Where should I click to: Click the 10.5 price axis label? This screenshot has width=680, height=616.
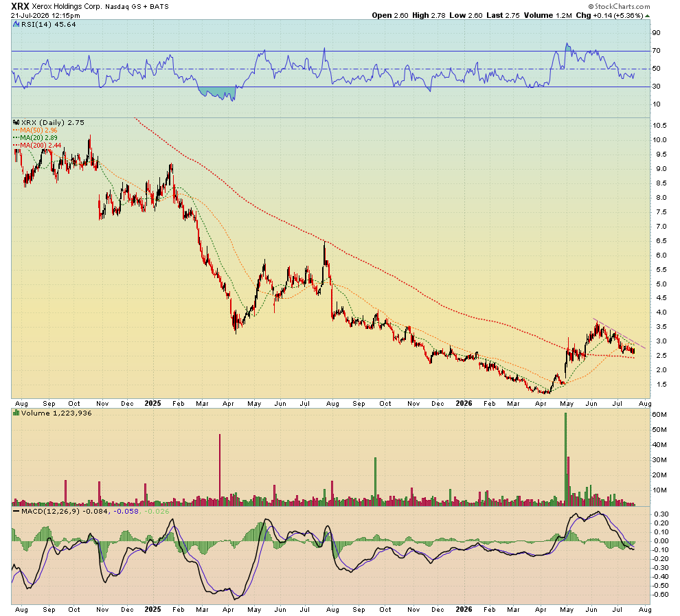659,125
